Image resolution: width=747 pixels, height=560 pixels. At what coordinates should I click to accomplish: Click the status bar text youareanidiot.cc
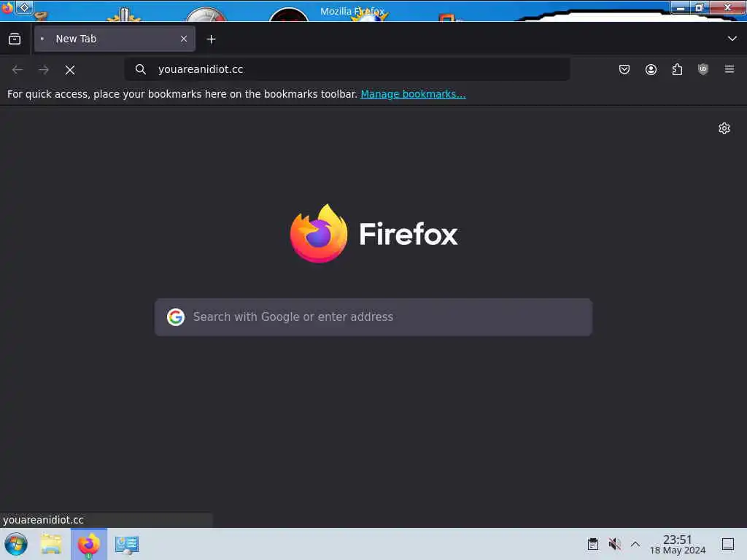[43, 520]
